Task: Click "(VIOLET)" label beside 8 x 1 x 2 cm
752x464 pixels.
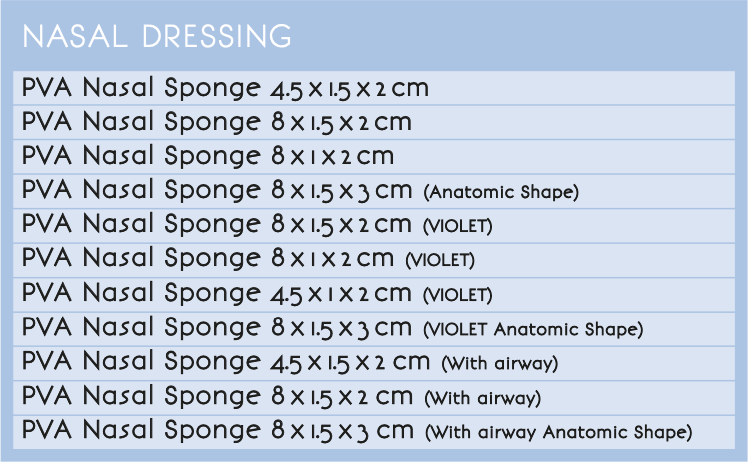Action: coord(440,261)
